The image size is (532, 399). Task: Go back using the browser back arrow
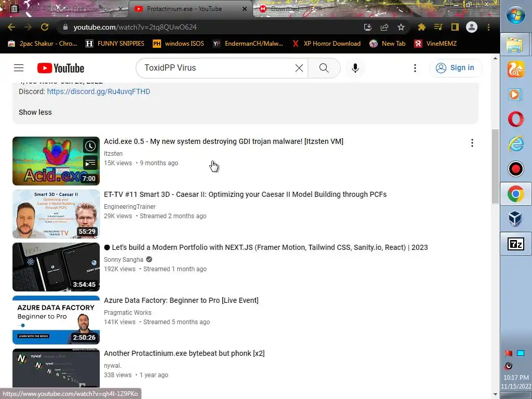(11, 27)
